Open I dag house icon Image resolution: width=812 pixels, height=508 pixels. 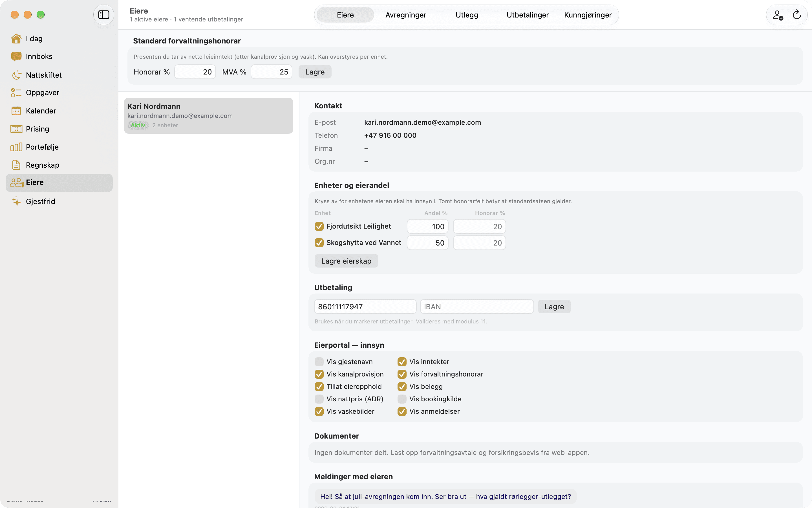(16, 39)
